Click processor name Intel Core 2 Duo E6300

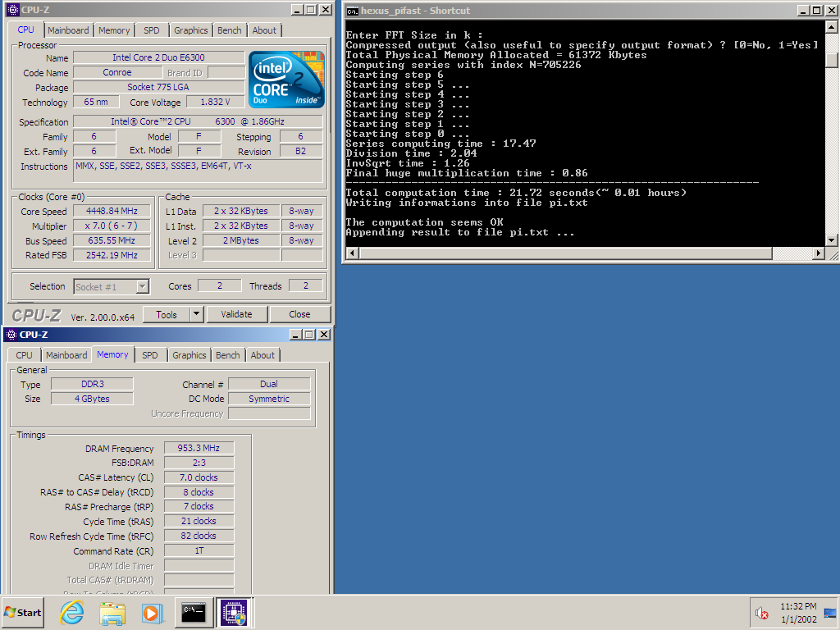pos(158,57)
